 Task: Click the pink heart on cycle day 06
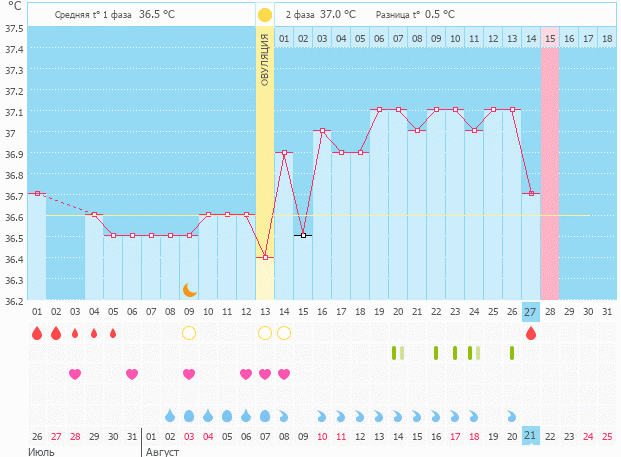(x=132, y=374)
